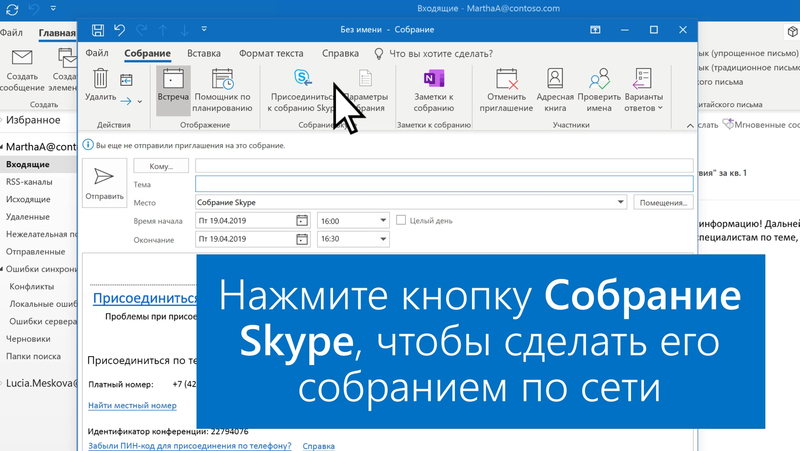This screenshot has width=800, height=451.
Task: Click the Справка link in the meeting body
Action: coord(318,445)
